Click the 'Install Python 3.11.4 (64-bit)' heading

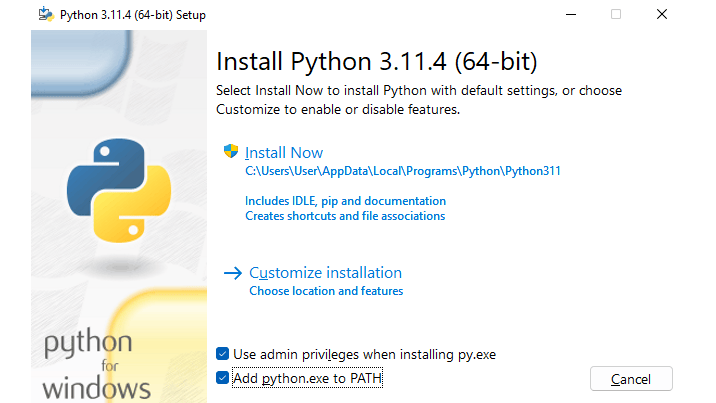pyautogui.click(x=377, y=62)
